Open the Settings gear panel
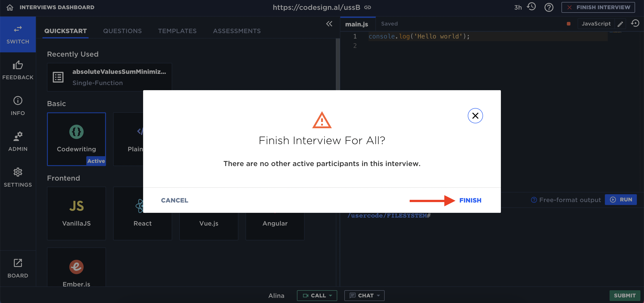The width and height of the screenshot is (644, 303). (18, 177)
